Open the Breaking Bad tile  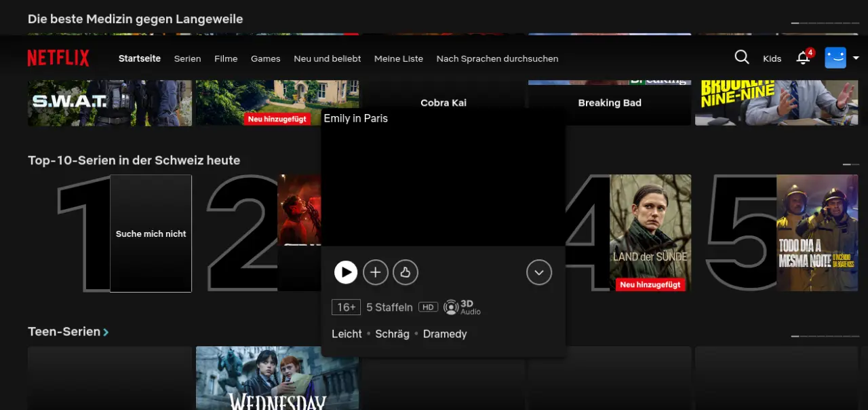610,102
